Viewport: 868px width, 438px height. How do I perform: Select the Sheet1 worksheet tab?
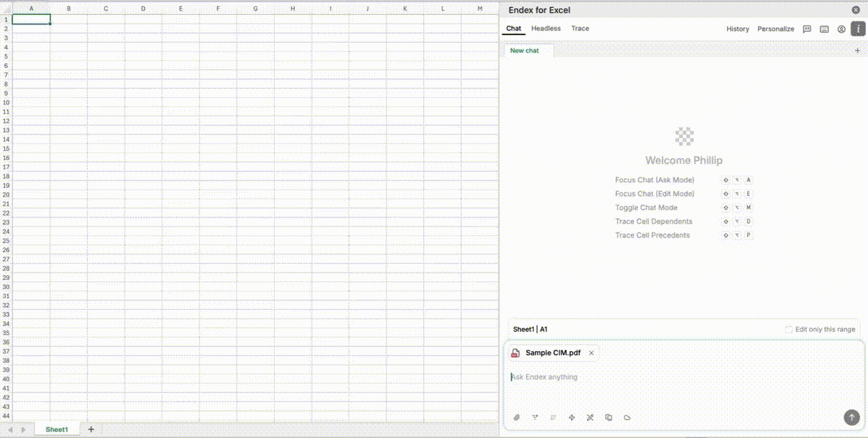pyautogui.click(x=56, y=429)
